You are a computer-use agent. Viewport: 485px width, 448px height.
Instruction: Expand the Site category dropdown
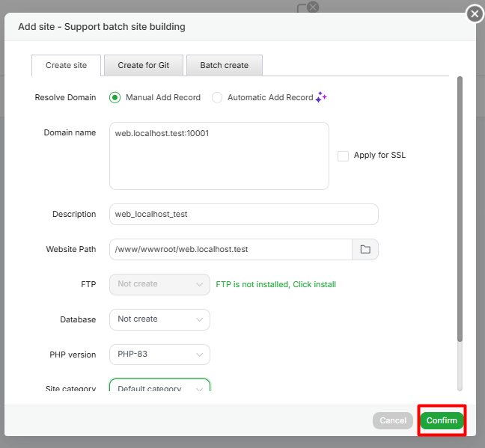tap(159, 387)
